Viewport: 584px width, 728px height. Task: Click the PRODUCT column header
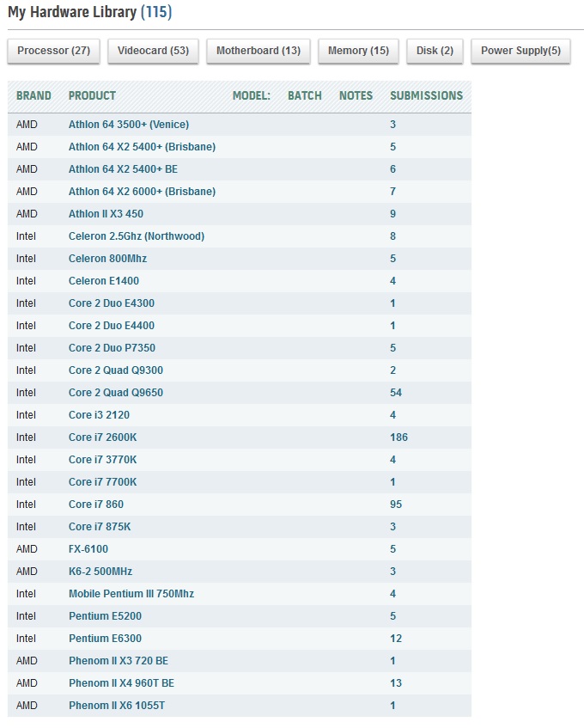(92, 95)
